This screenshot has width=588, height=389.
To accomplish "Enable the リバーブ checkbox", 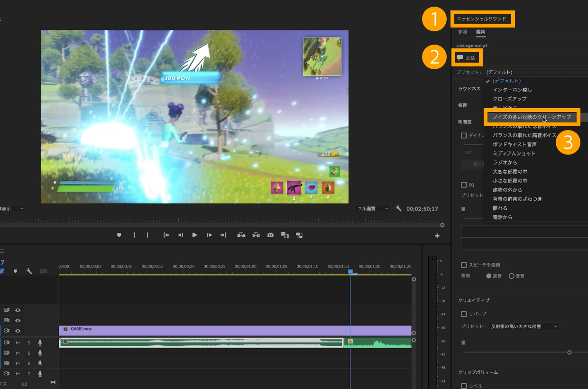I will point(464,314).
